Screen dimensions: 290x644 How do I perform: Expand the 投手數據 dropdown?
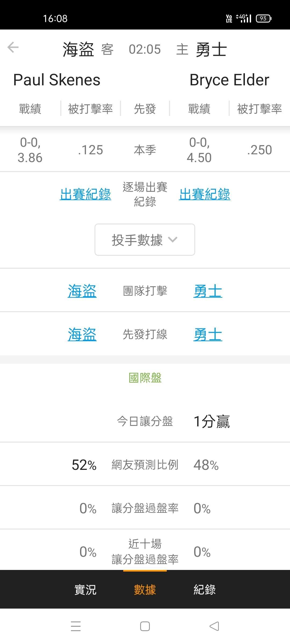tap(145, 240)
